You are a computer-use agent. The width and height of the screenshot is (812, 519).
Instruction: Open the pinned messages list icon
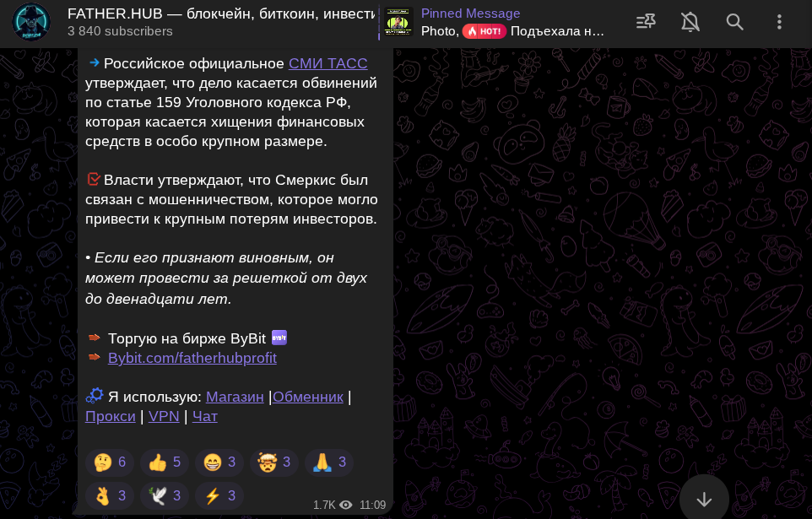[646, 22]
